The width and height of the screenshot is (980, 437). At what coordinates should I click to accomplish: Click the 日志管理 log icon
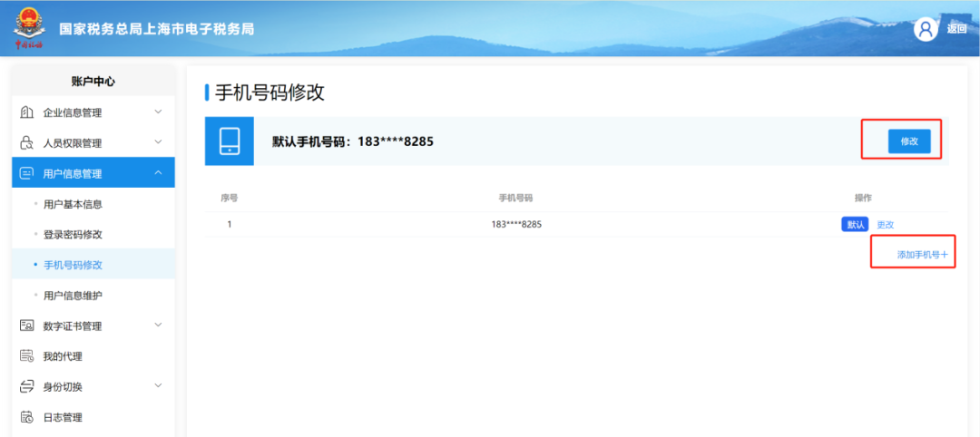[27, 417]
